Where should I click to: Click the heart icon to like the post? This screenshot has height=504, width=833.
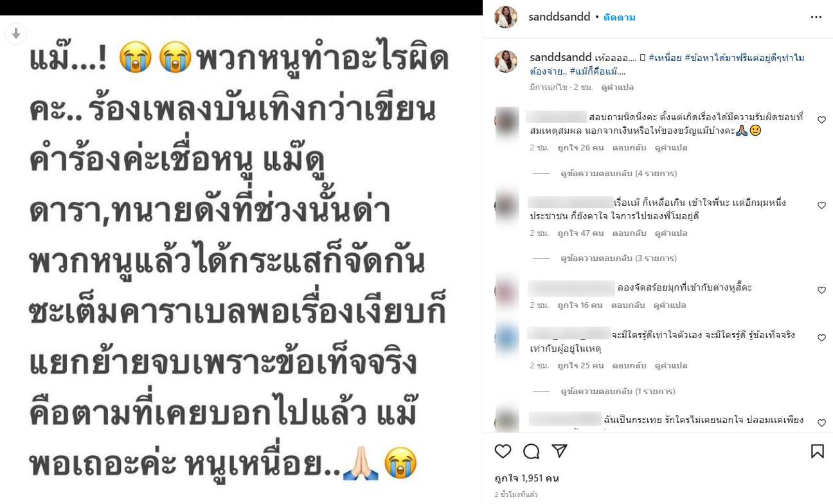(503, 451)
